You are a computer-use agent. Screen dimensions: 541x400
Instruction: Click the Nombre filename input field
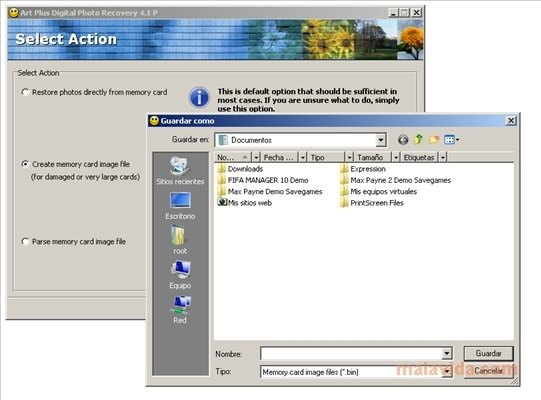[351, 353]
